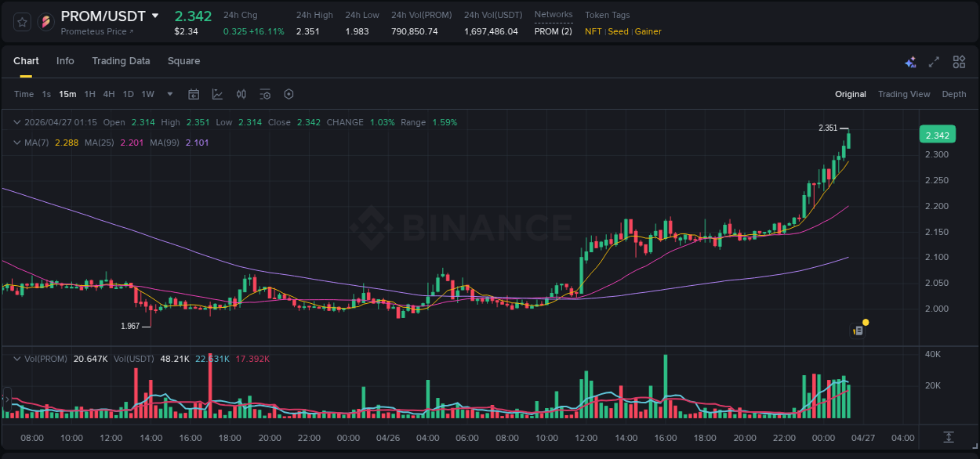Click the MA(7) value 2.288
Image resolution: width=980 pixels, height=459 pixels.
click(67, 143)
